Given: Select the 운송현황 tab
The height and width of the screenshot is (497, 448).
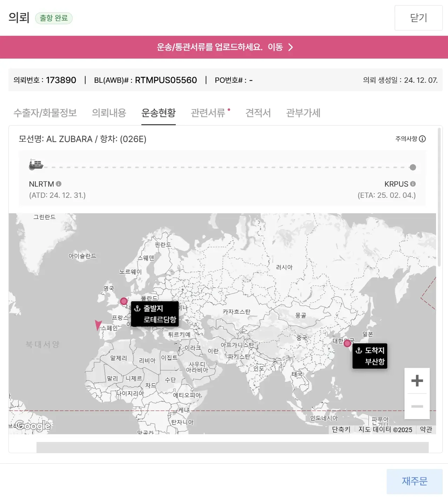Looking at the screenshot, I should [159, 113].
